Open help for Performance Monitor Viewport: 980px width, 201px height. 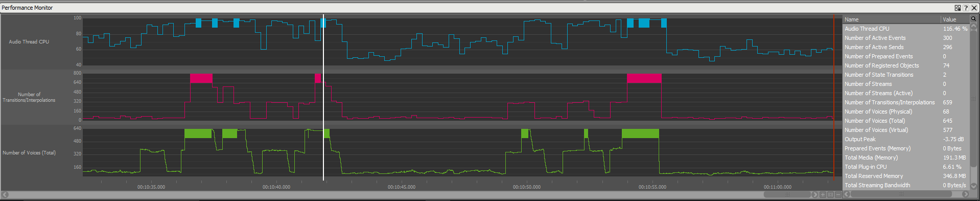(x=966, y=8)
